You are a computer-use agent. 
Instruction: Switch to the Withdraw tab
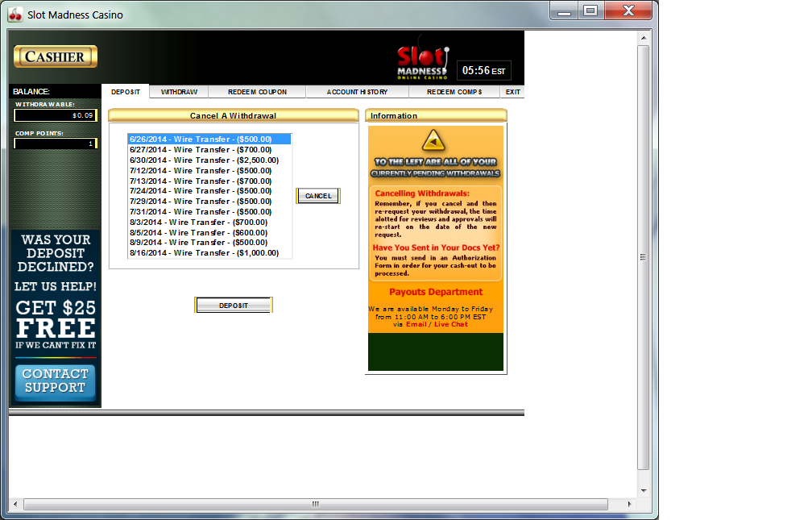[179, 92]
